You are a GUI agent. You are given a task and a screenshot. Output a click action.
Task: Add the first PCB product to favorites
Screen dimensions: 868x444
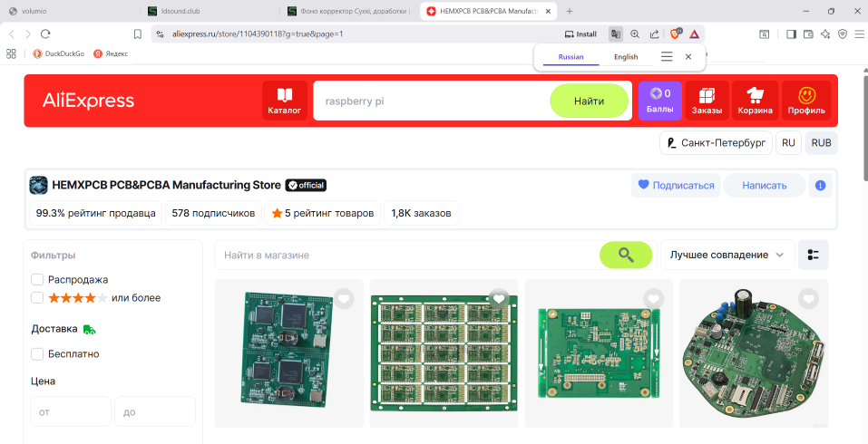point(344,299)
